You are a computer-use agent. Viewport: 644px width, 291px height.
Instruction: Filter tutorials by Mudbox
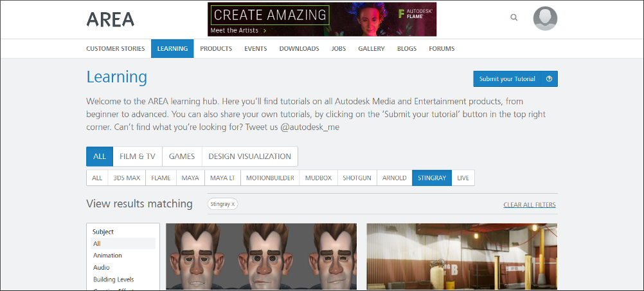click(318, 178)
